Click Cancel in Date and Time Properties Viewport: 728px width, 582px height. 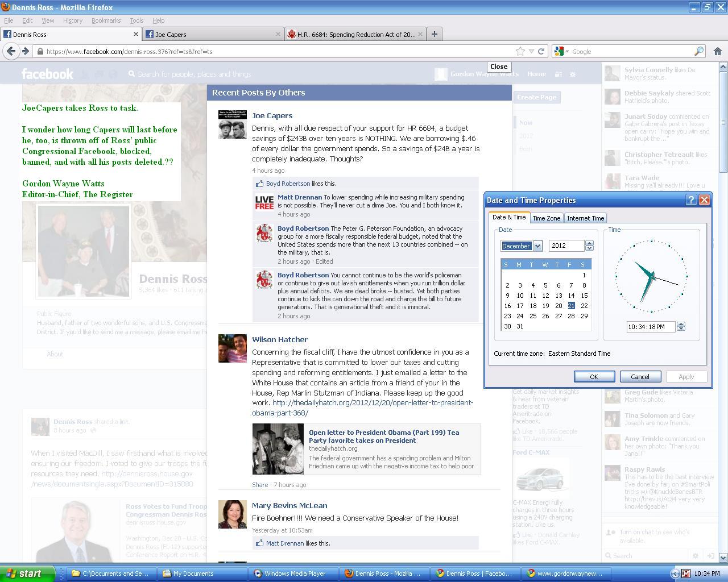click(x=640, y=377)
